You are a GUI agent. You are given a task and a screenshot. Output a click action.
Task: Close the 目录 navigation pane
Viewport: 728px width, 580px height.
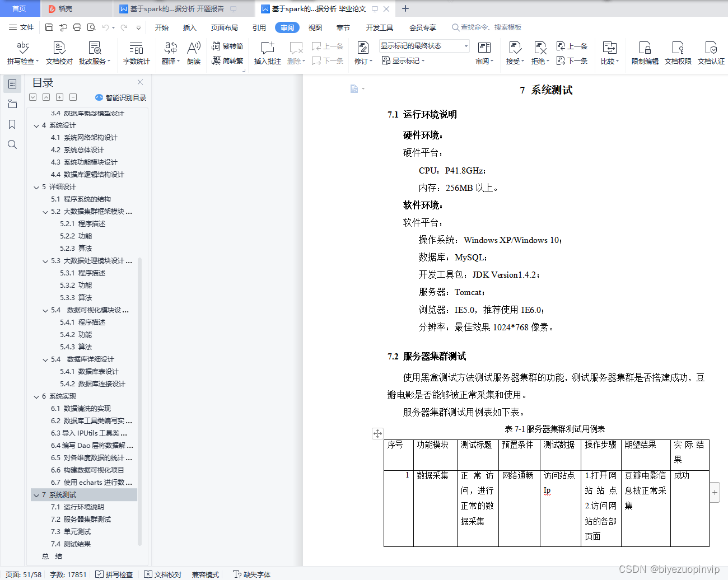click(140, 82)
